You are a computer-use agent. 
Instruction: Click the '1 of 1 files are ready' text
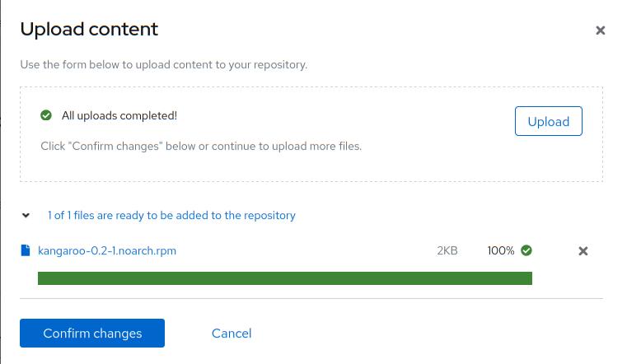(x=171, y=216)
